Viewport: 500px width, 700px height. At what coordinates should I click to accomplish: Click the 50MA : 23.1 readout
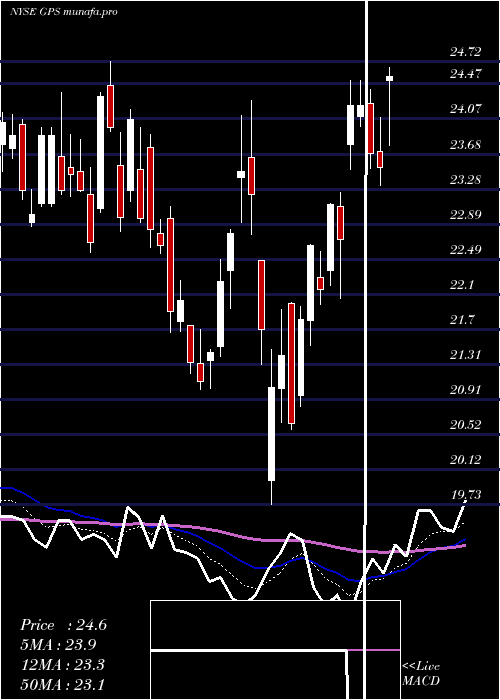63,684
